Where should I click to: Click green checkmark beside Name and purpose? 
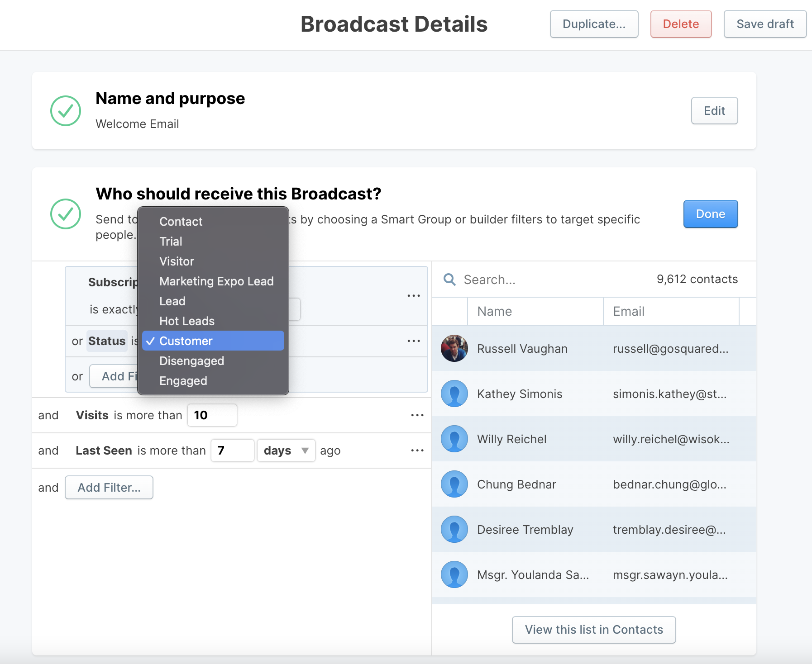click(x=66, y=111)
